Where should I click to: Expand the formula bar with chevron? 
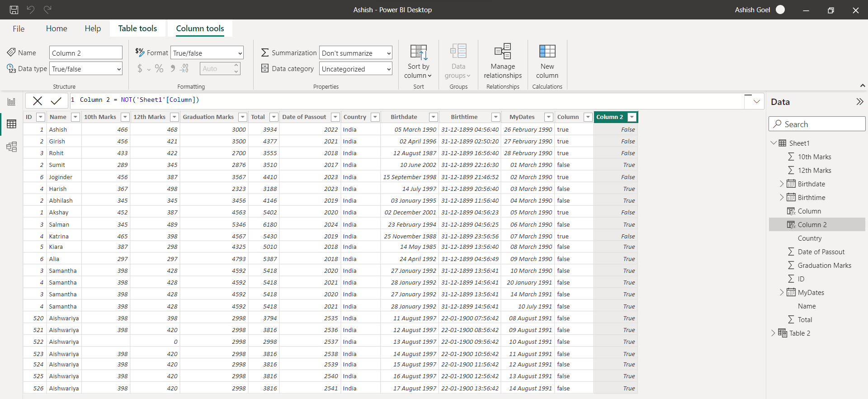[x=756, y=101]
